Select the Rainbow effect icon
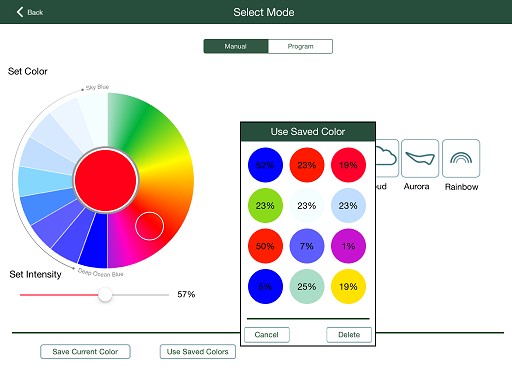Image resolution: width=512 pixels, height=384 pixels. [x=461, y=158]
